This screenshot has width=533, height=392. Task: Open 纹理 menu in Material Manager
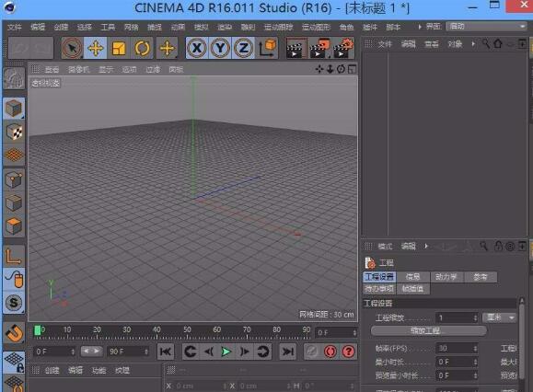tap(122, 370)
